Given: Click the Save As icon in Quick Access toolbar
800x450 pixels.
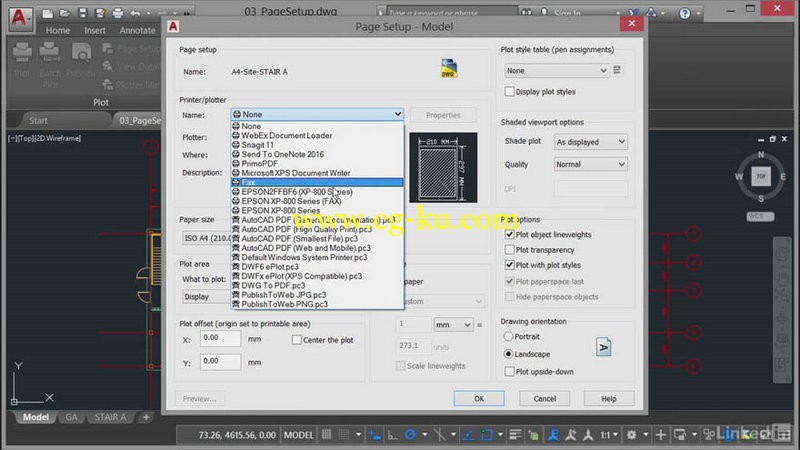Looking at the screenshot, I should pyautogui.click(x=100, y=13).
